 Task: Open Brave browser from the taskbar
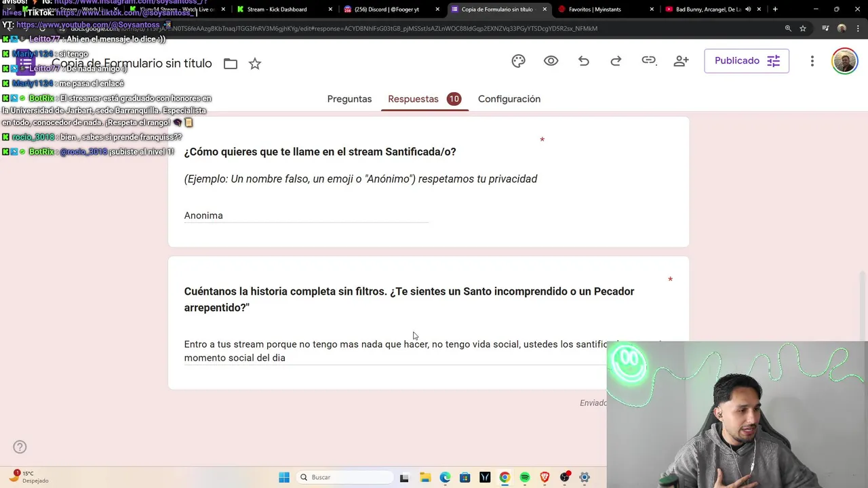pyautogui.click(x=545, y=477)
